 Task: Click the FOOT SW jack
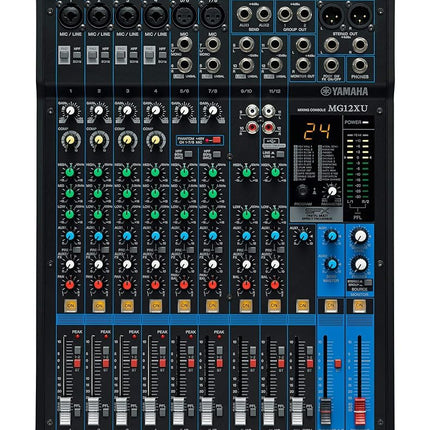(331, 66)
